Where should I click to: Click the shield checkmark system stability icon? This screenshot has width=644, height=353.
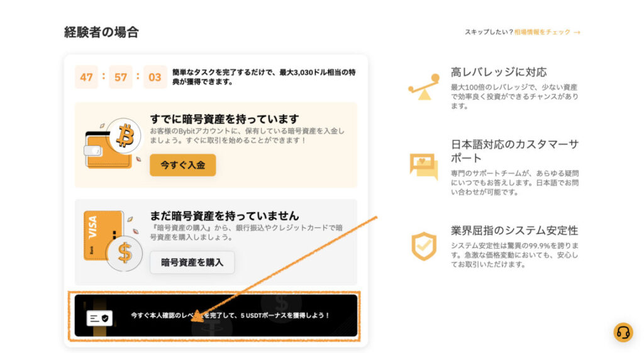click(x=424, y=246)
